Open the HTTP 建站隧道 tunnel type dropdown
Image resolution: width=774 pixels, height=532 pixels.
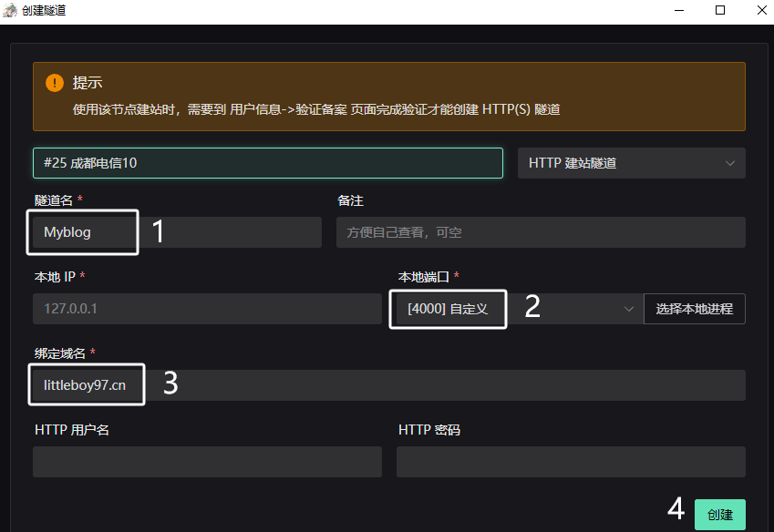[632, 163]
